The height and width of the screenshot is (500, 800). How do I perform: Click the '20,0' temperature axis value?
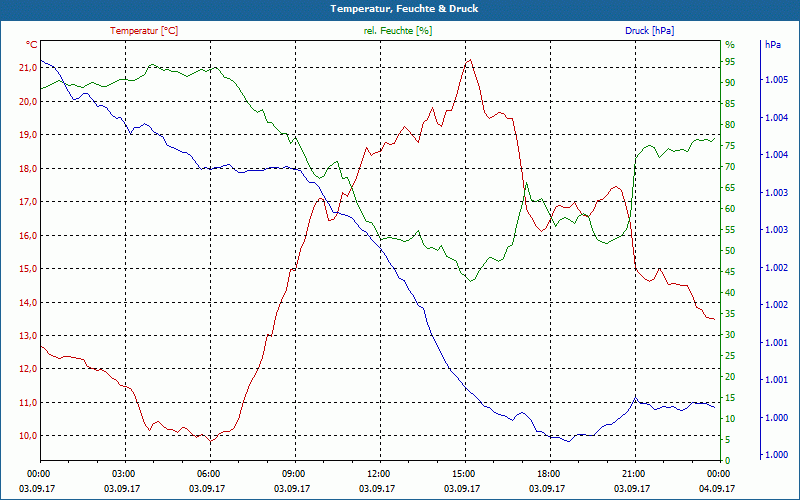click(x=28, y=102)
